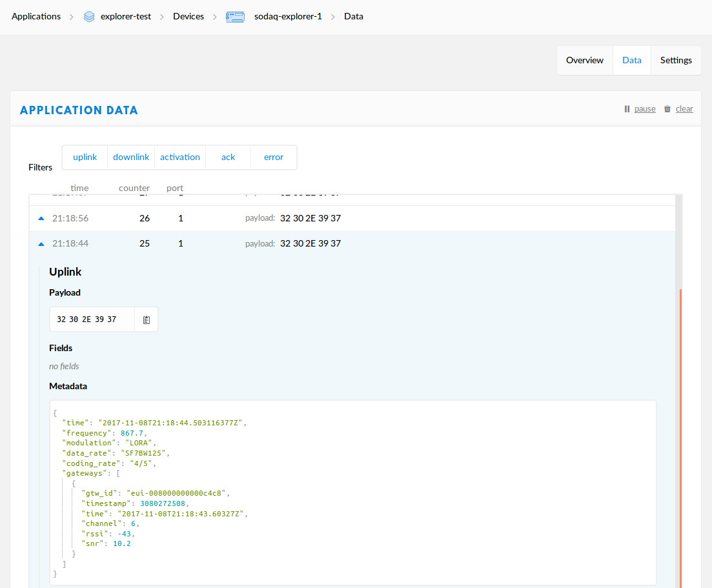Select the 21:18:44 timestamp text
This screenshot has width=712, height=588.
pyautogui.click(x=70, y=244)
